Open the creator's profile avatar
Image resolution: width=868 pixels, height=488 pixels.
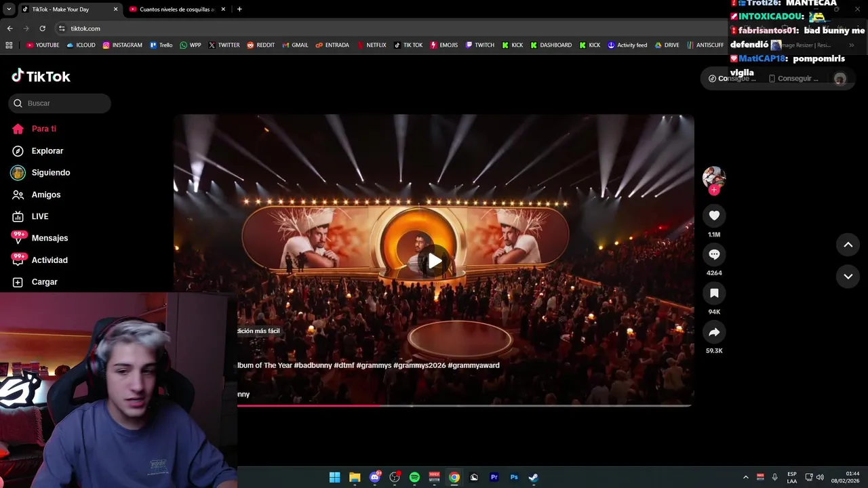pyautogui.click(x=714, y=177)
